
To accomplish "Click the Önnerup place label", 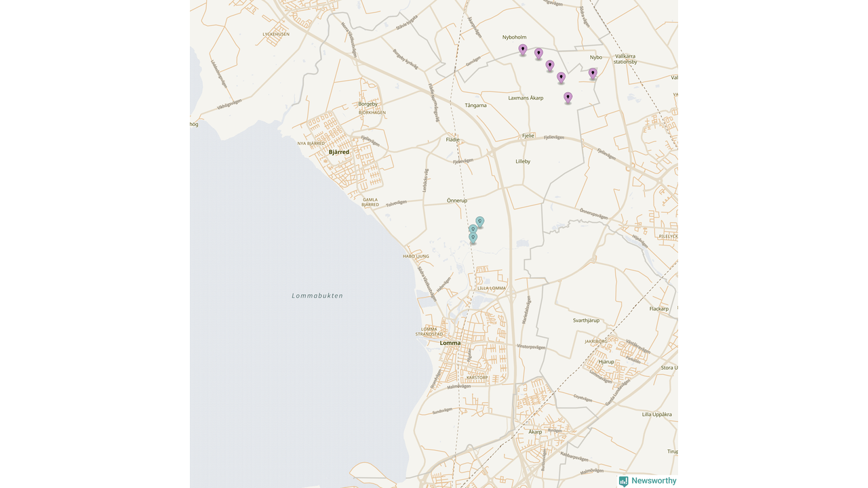I will pyautogui.click(x=457, y=201).
